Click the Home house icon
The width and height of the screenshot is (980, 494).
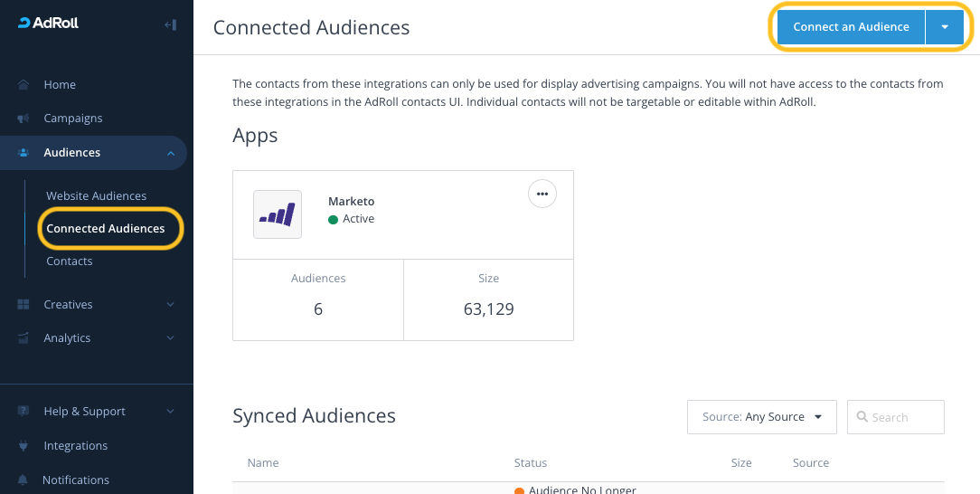point(24,85)
